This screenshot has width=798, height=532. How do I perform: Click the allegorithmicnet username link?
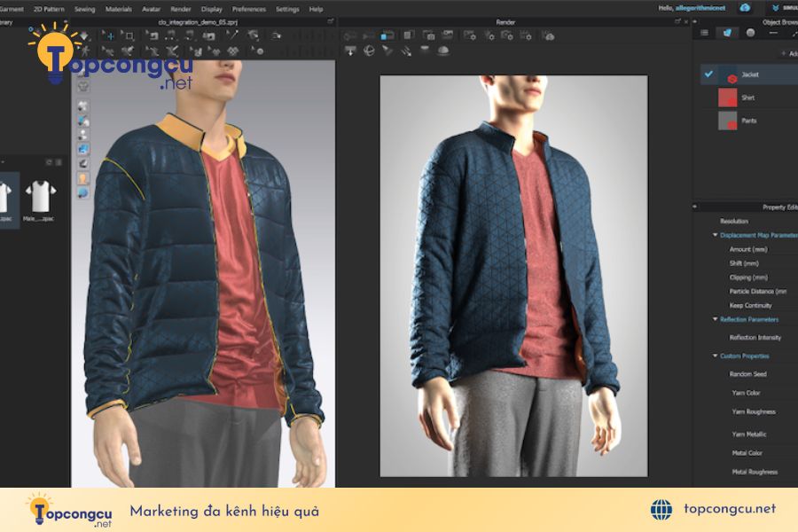pyautogui.click(x=700, y=8)
